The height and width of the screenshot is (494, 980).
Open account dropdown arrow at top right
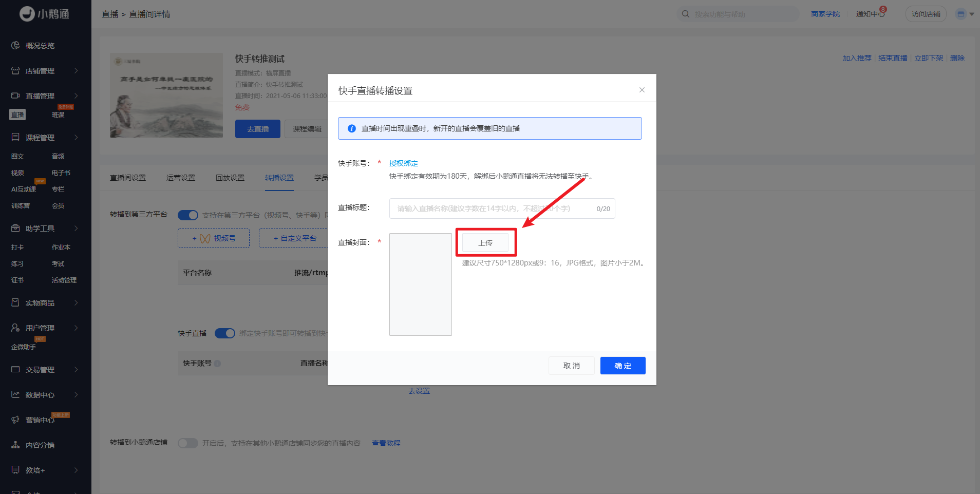[972, 14]
